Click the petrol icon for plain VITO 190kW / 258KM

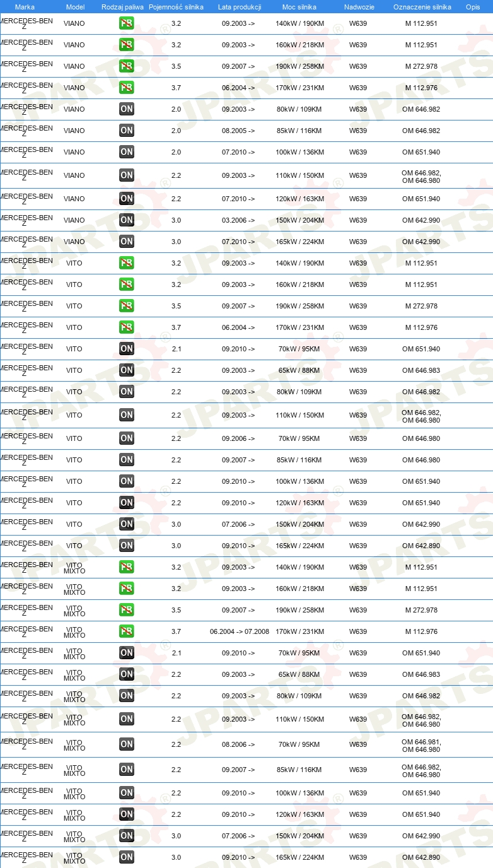tap(127, 306)
